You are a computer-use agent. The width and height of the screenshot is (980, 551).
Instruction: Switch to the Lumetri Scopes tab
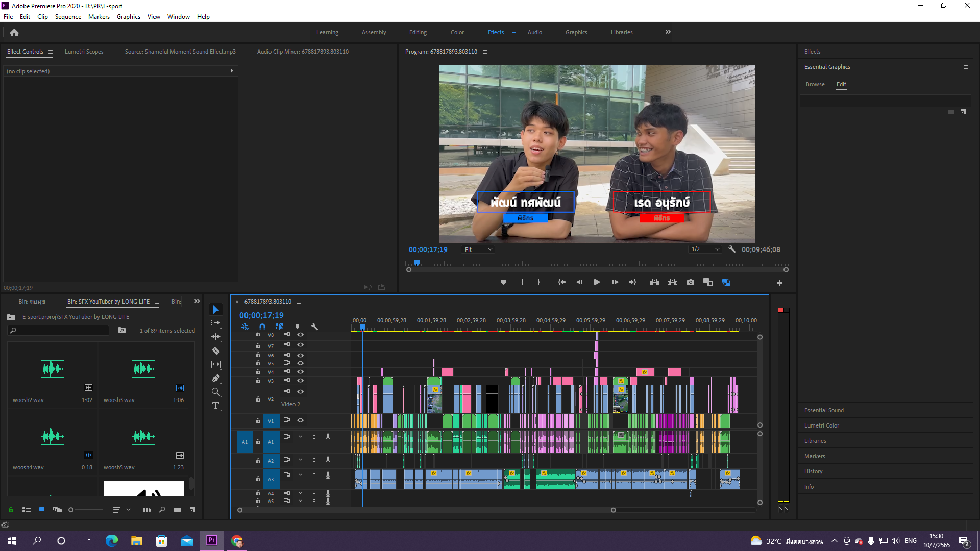pyautogui.click(x=84, y=52)
